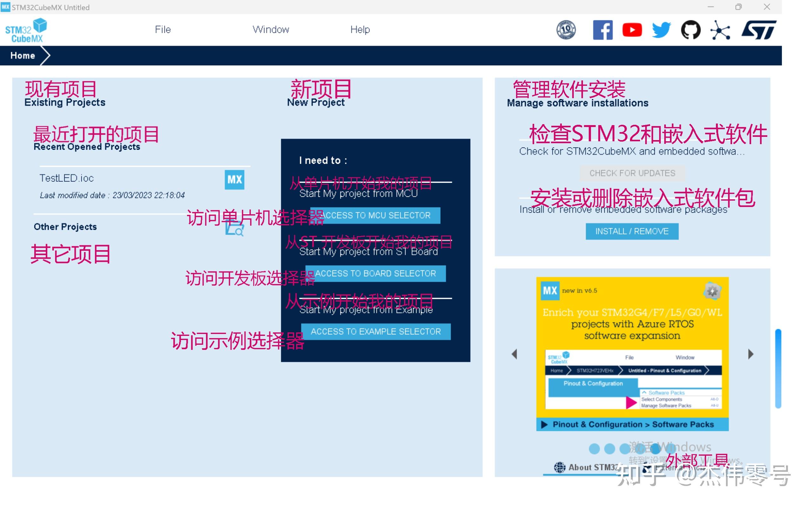This screenshot has width=812, height=508.
Task: Click the Start My project from MCU text
Action: tap(358, 194)
